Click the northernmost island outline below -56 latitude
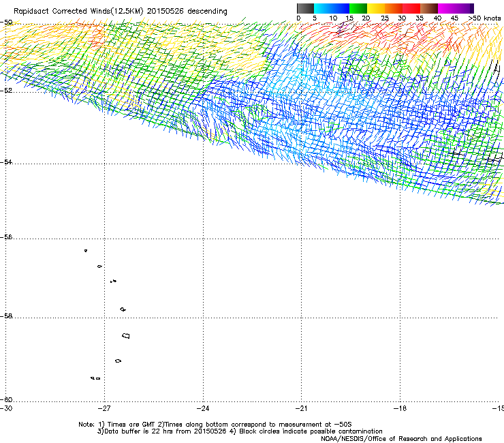The width and height of the screenshot is (504, 443). (x=86, y=251)
